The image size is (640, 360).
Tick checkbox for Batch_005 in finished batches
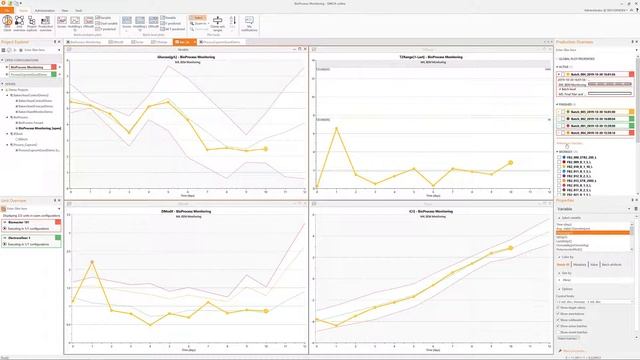[x=563, y=112]
